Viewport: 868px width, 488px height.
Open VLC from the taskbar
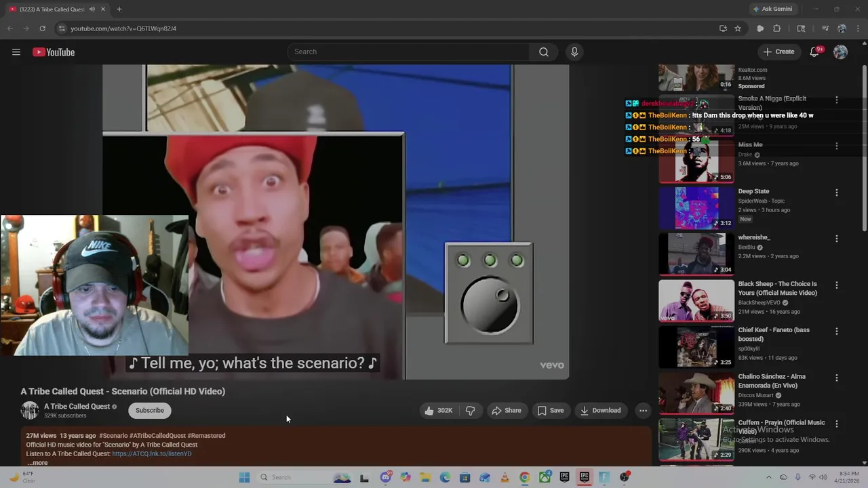click(x=505, y=477)
